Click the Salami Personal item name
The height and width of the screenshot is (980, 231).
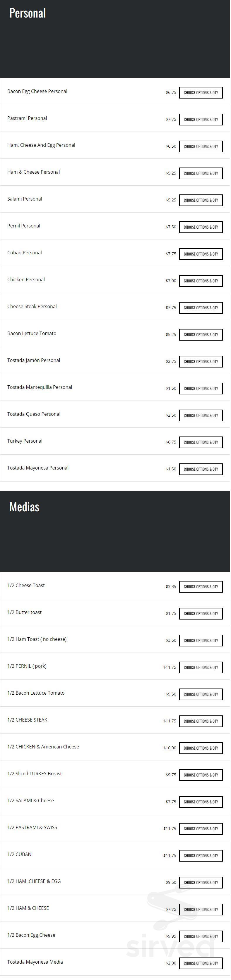25,199
